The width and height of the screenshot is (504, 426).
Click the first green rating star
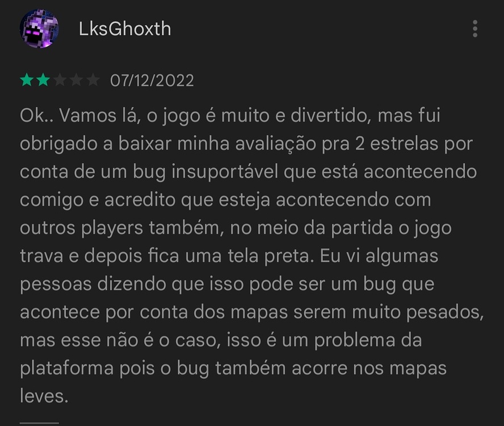coord(27,80)
